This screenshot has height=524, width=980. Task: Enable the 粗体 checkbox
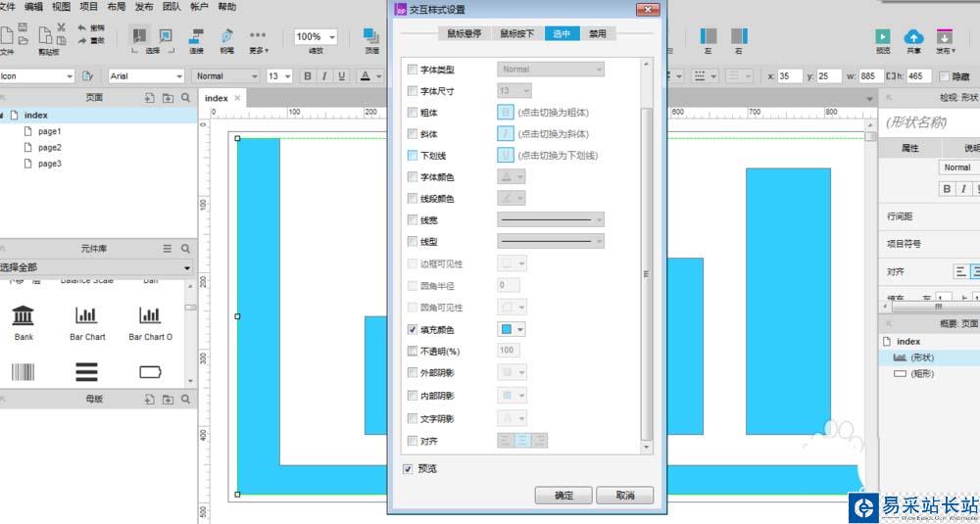(x=412, y=113)
